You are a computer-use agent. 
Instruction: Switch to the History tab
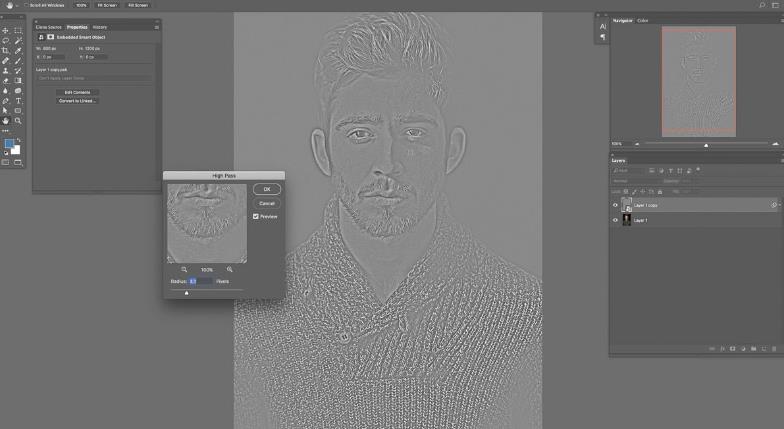pos(100,27)
